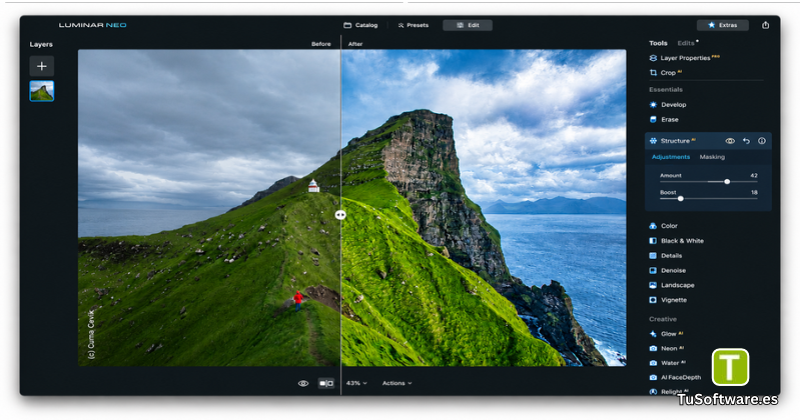Click the share export icon

click(765, 25)
